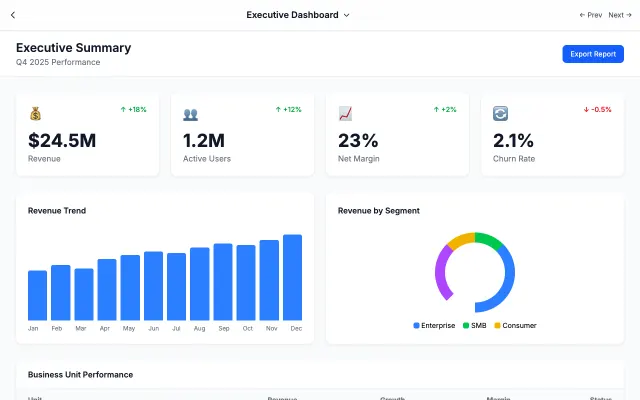
Task: Click the May bar in Revenue Trend
Action: 130,288
